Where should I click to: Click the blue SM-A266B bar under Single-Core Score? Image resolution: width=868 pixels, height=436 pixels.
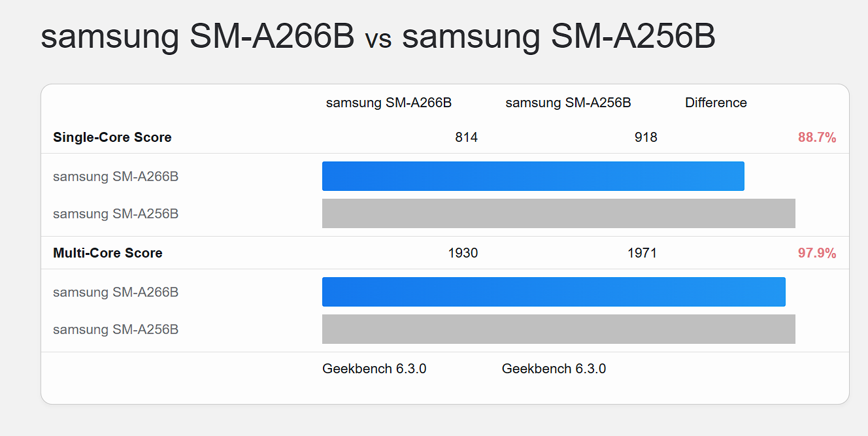pyautogui.click(x=533, y=176)
